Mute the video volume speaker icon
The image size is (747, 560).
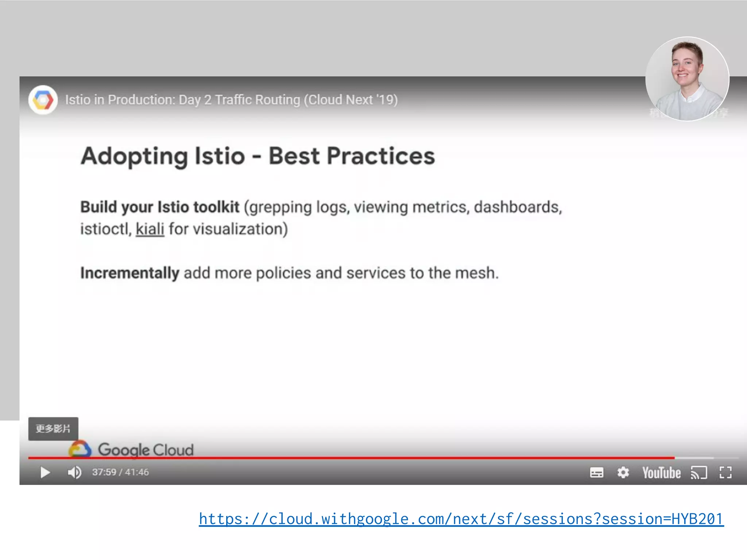pos(74,472)
